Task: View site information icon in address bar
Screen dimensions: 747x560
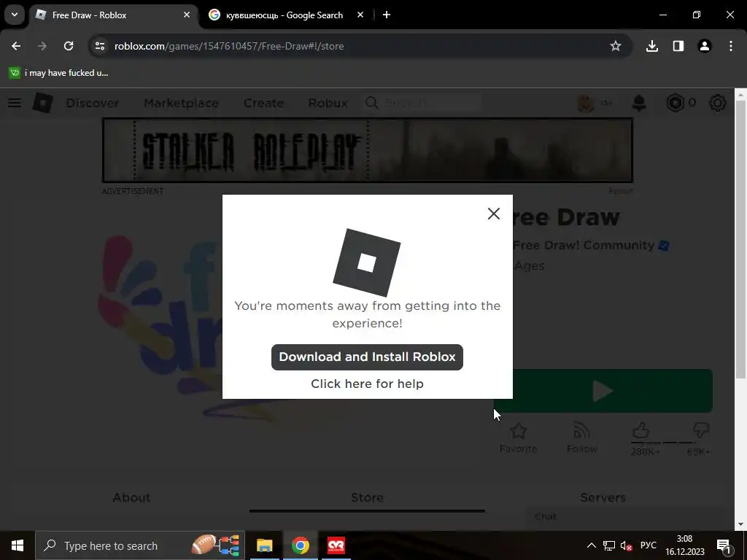Action: (99, 46)
